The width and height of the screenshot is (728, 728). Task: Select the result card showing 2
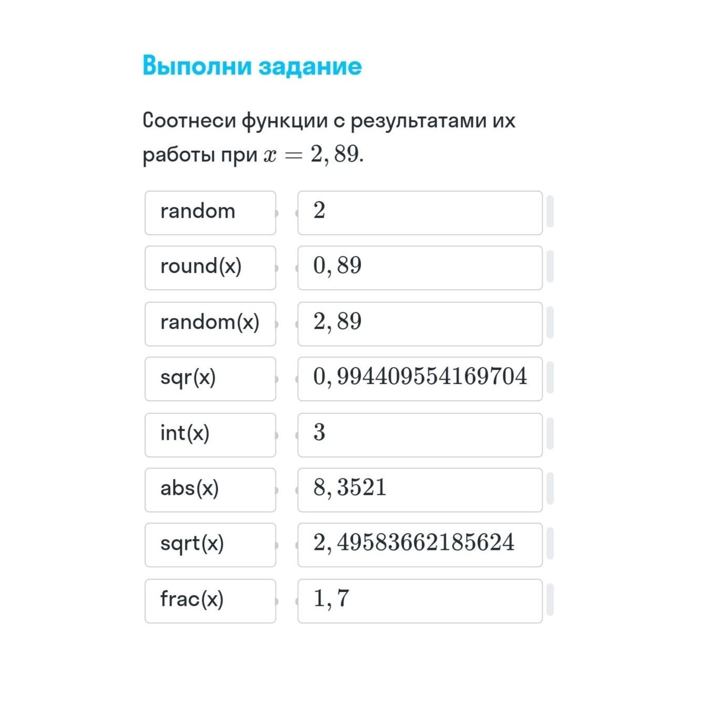tap(420, 213)
